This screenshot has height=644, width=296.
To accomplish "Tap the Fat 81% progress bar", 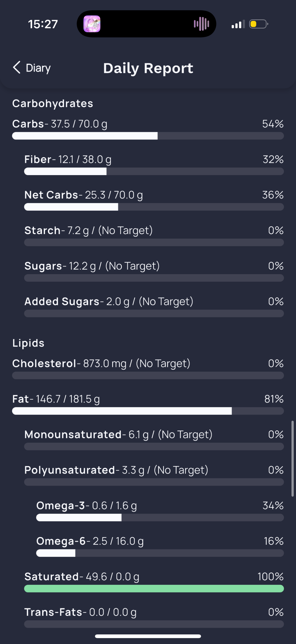I will [148, 411].
